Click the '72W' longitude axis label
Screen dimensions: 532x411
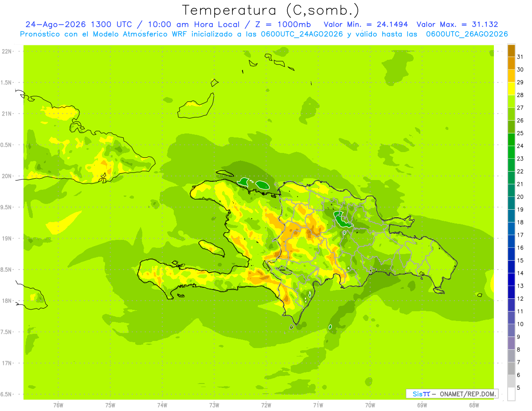(x=266, y=405)
